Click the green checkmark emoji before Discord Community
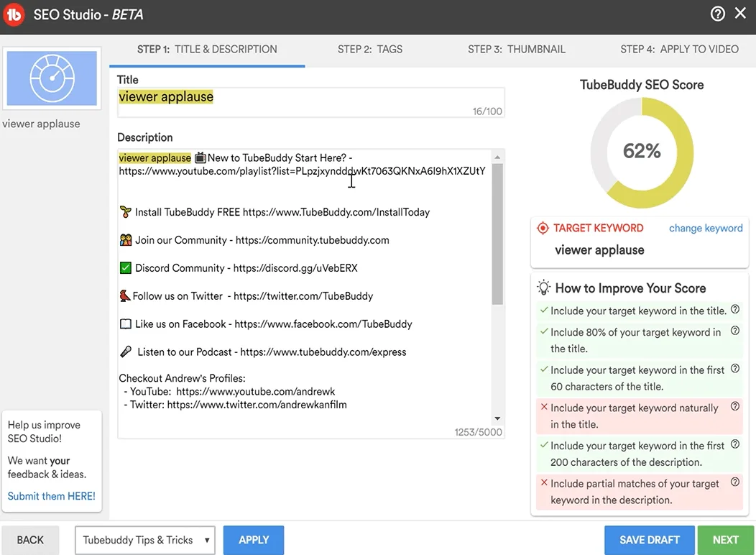 coord(125,267)
